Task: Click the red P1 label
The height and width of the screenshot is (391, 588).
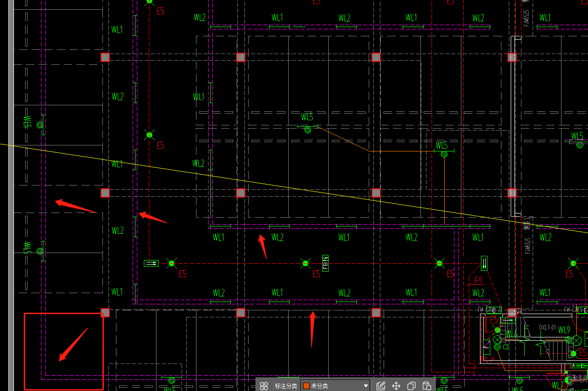Action: coord(477,280)
